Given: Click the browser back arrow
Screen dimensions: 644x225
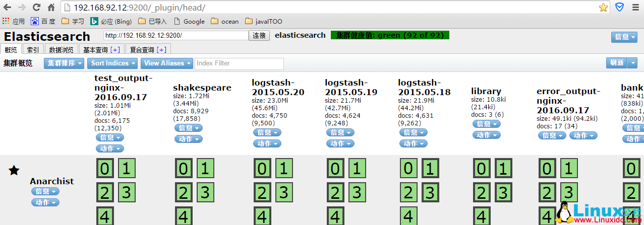Looking at the screenshot, I should tap(7, 8).
